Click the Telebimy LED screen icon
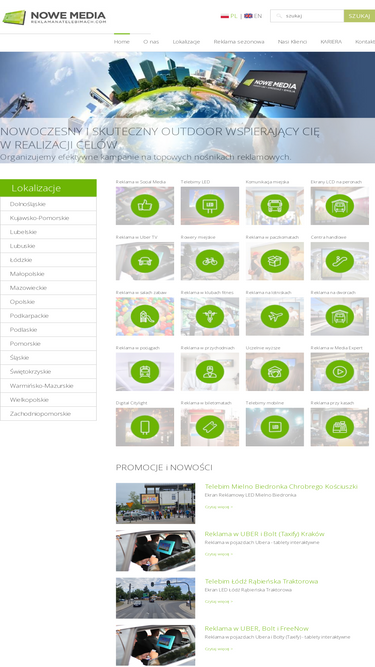375x667 pixels. click(x=210, y=206)
